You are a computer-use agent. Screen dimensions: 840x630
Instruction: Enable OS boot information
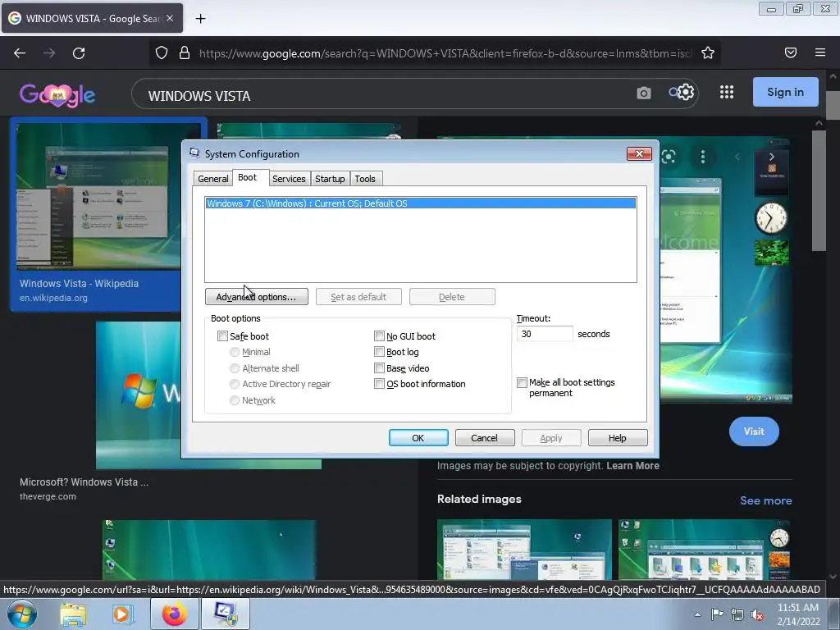click(379, 384)
